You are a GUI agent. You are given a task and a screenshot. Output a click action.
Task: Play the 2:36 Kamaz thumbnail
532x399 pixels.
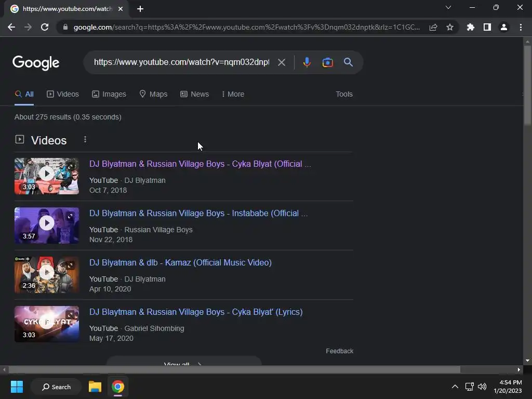coord(47,275)
